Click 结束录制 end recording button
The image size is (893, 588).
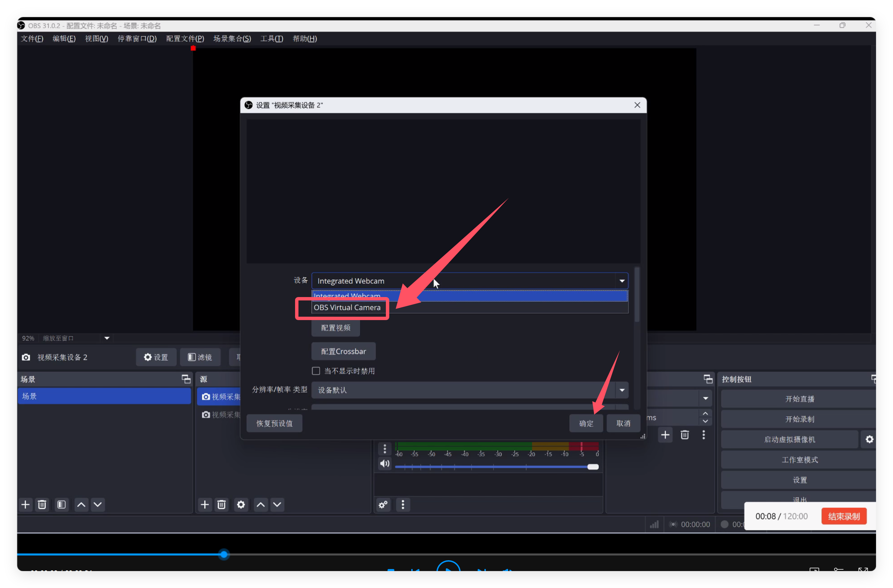[x=844, y=516]
